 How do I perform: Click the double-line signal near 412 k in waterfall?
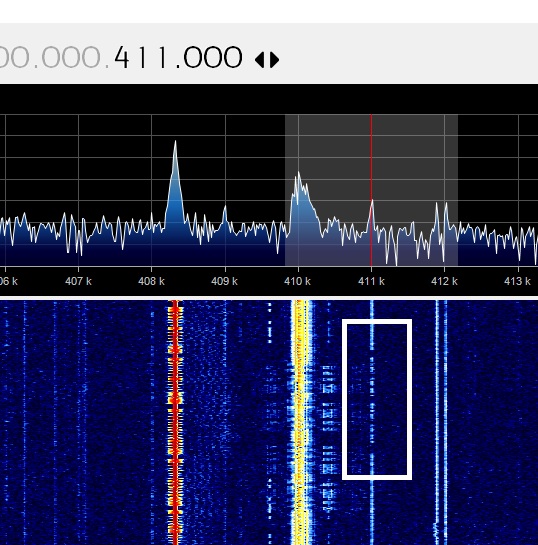point(441,422)
